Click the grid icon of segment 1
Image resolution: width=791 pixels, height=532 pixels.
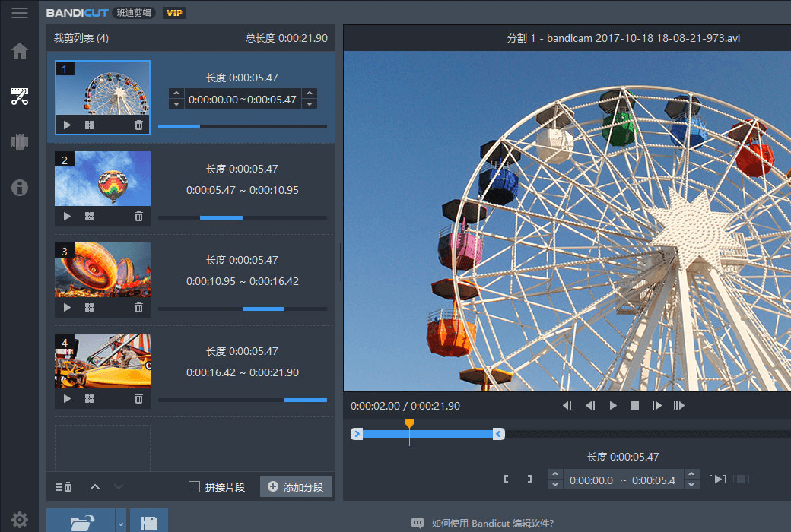pyautogui.click(x=89, y=125)
